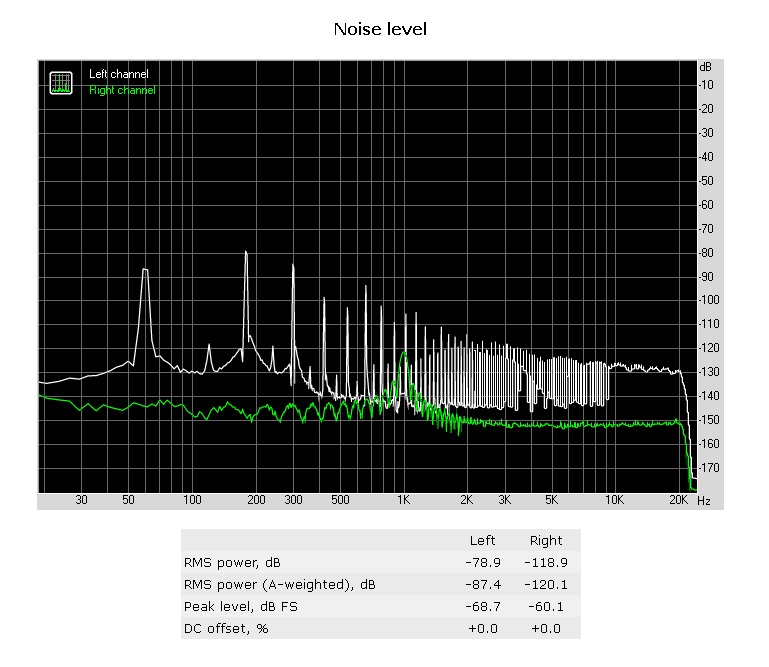Click the left peak level value -68.7
The width and height of the screenshot is (769, 667).
483,607
